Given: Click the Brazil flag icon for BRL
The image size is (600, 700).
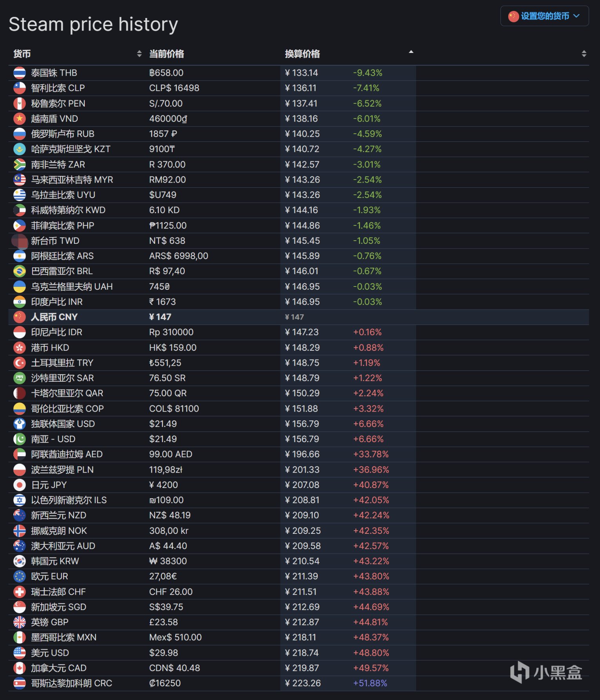Looking at the screenshot, I should pos(20,271).
